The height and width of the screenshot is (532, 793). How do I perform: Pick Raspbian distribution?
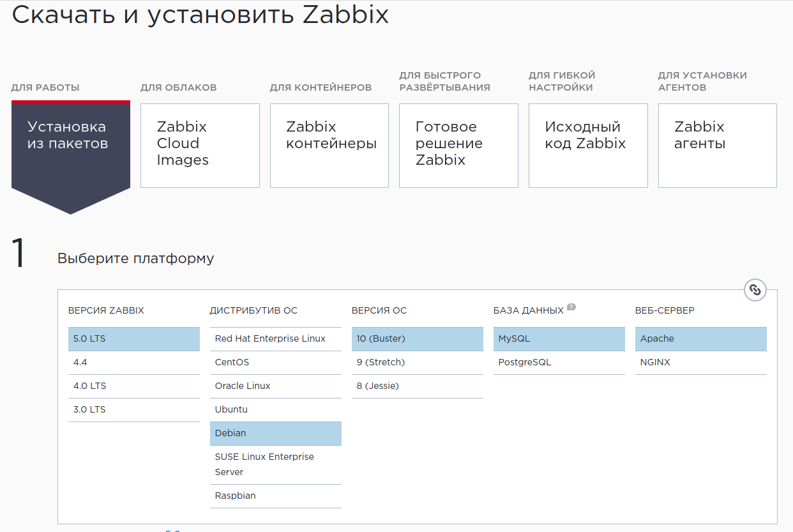point(276,496)
